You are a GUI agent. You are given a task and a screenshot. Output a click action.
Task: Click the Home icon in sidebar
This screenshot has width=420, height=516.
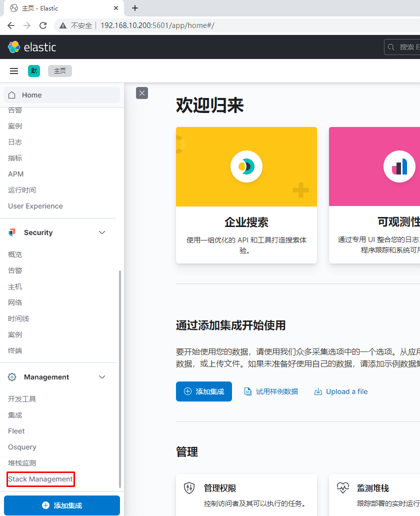pyautogui.click(x=12, y=95)
